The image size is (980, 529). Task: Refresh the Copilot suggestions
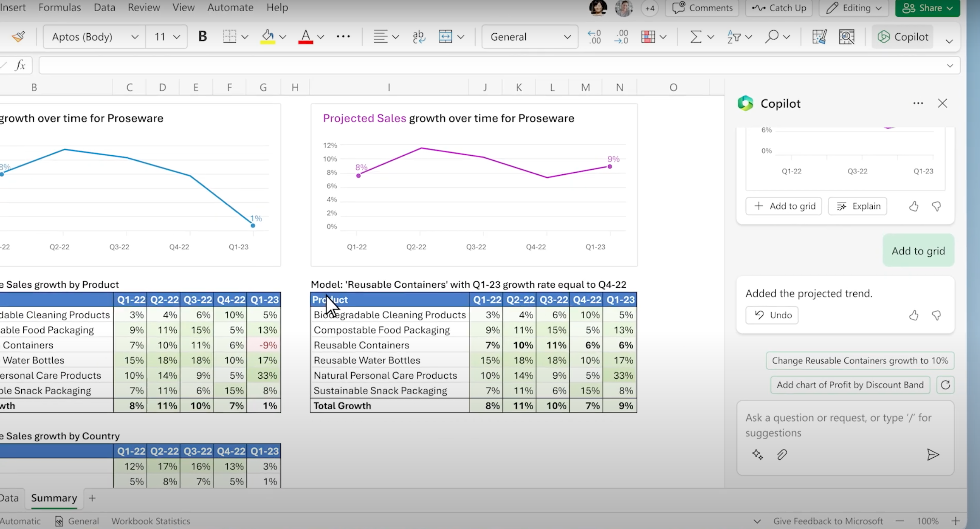(946, 385)
